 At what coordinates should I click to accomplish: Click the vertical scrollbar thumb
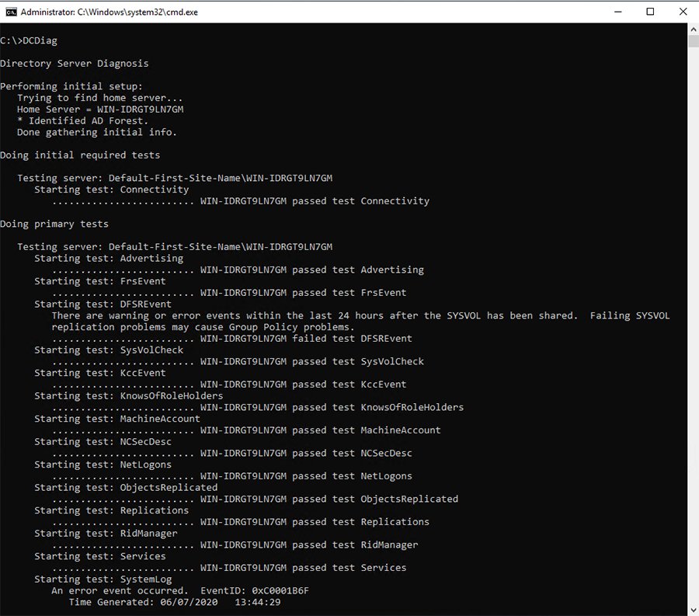[693, 42]
